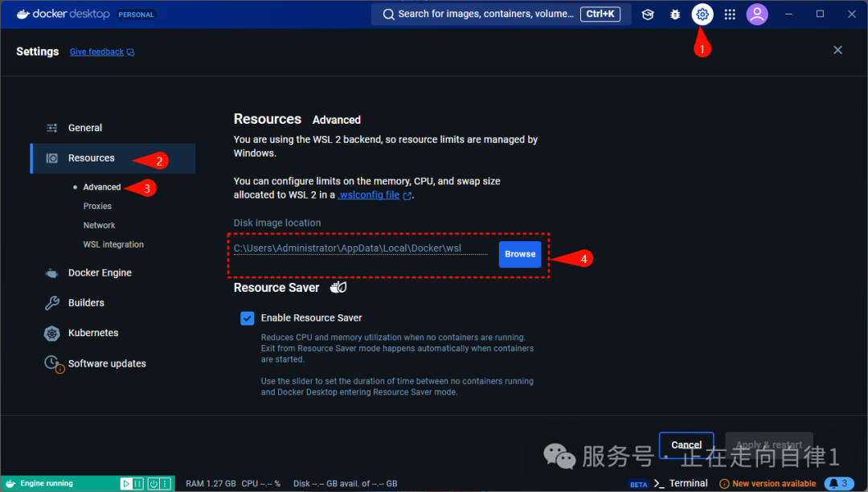This screenshot has width=868, height=492.
Task: Click the Engine running status text
Action: [47, 483]
